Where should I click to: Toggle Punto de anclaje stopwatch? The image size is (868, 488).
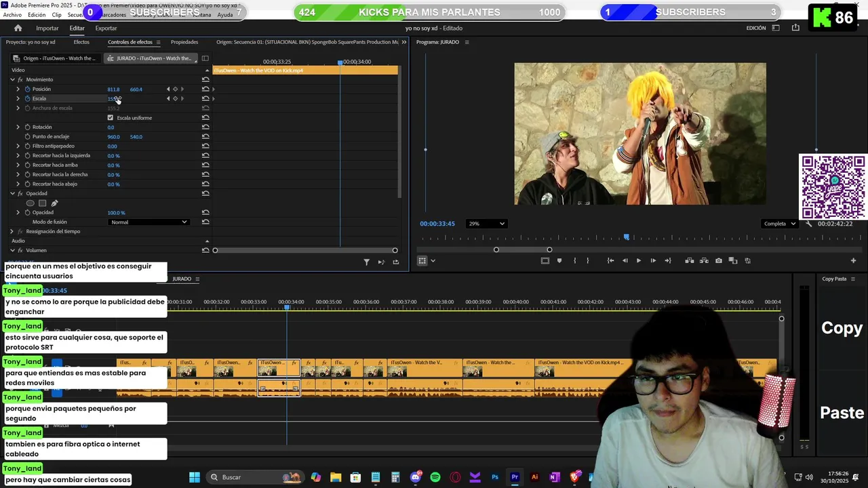pyautogui.click(x=28, y=136)
